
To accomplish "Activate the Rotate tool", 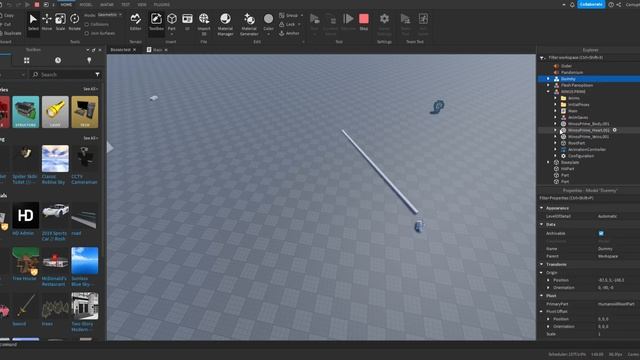I will tap(74, 22).
